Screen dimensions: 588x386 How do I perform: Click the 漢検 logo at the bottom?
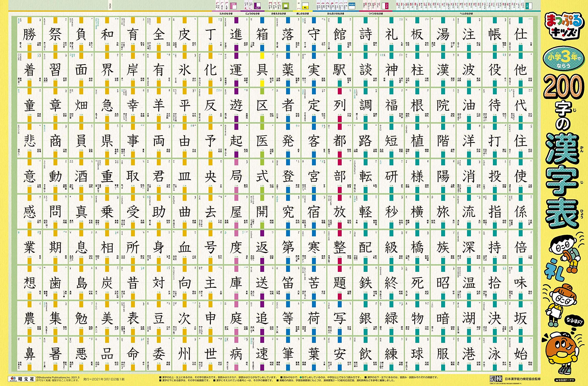[x=496, y=378]
